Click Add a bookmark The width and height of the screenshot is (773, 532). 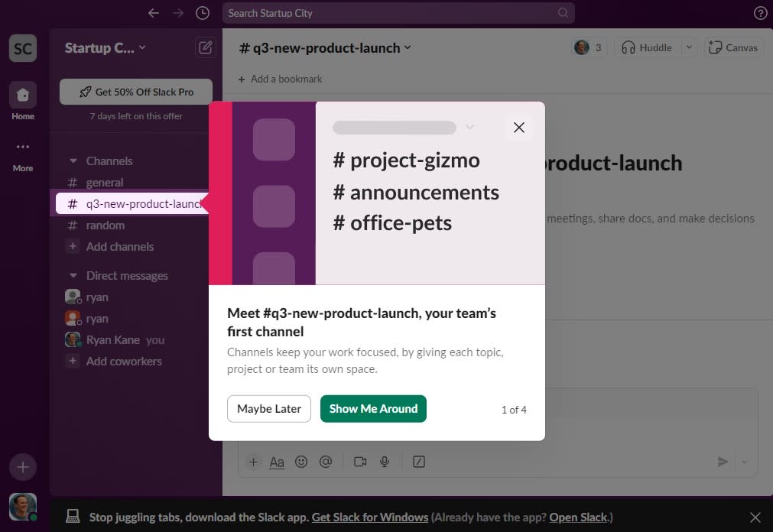pos(280,79)
